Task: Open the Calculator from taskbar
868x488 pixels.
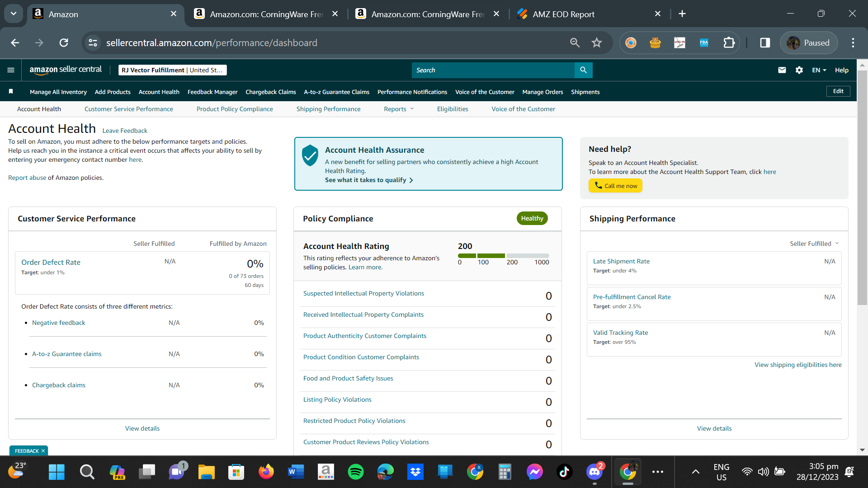Action: tap(505, 472)
